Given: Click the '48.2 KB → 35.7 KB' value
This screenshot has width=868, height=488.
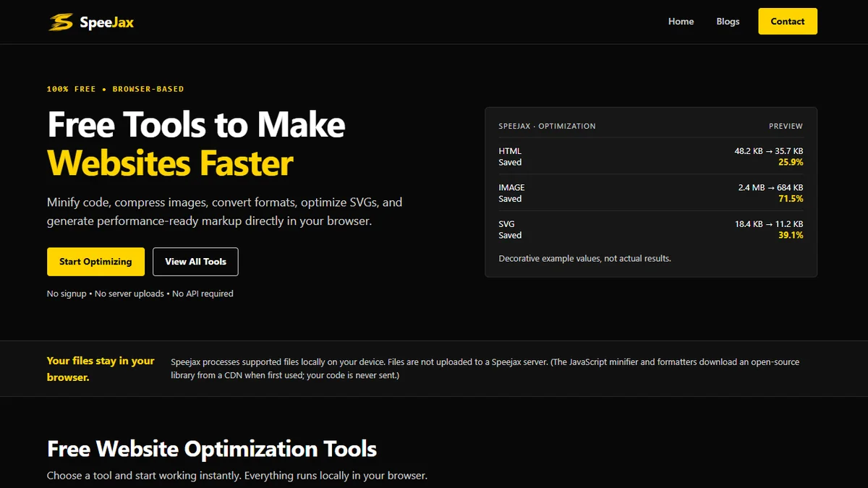Looking at the screenshot, I should [769, 151].
